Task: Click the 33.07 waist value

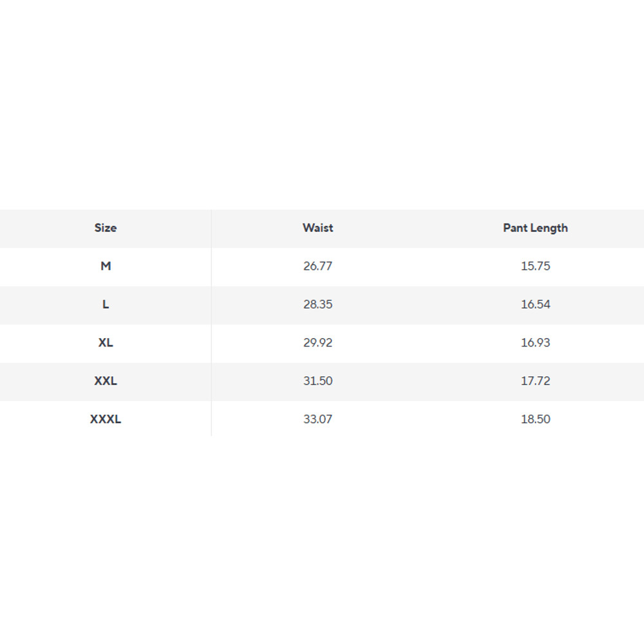Action: coord(318,419)
